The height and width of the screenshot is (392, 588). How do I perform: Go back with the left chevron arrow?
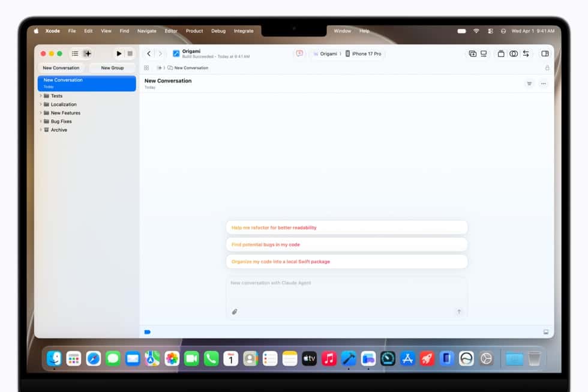click(x=149, y=53)
